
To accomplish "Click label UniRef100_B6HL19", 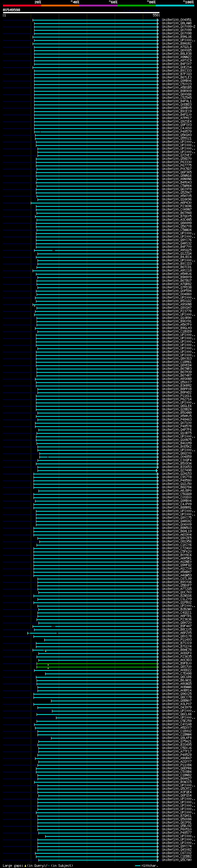I will click(177, 531).
